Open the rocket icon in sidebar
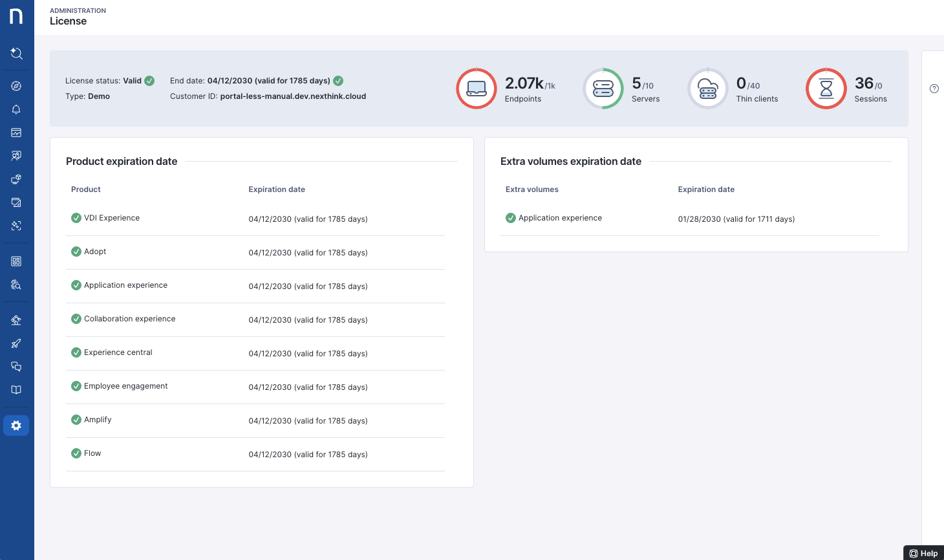Image resolution: width=944 pixels, height=560 pixels. click(x=16, y=343)
